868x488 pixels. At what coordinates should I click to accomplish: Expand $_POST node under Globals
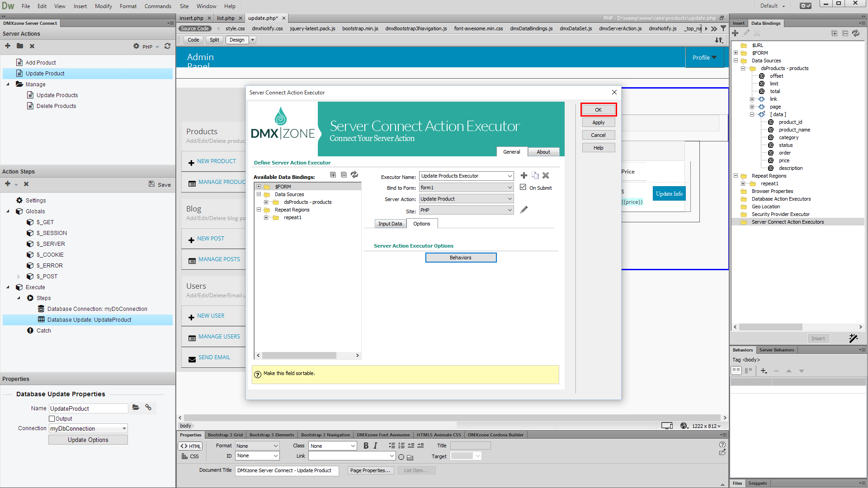19,277
